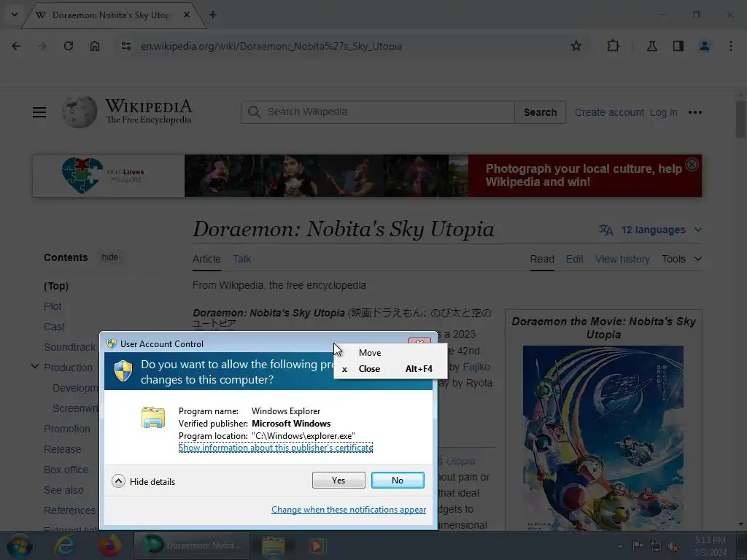Switch to the Article tab

[206, 259]
